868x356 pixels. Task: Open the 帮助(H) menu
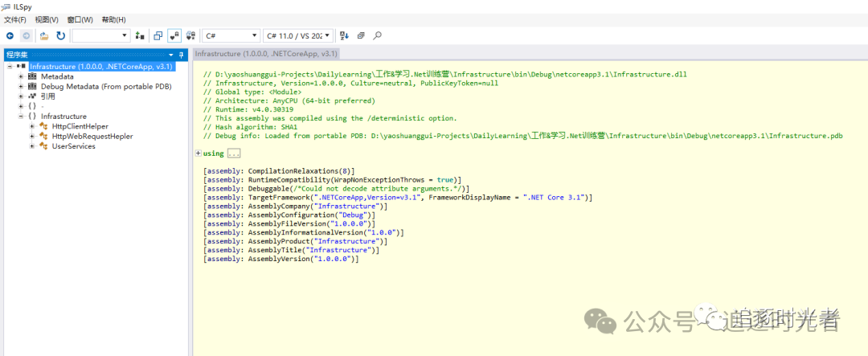pyautogui.click(x=114, y=19)
